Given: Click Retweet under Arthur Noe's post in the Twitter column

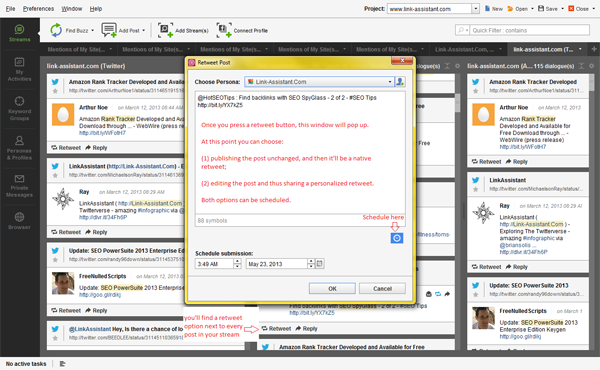Looking at the screenshot, I should tap(66, 148).
